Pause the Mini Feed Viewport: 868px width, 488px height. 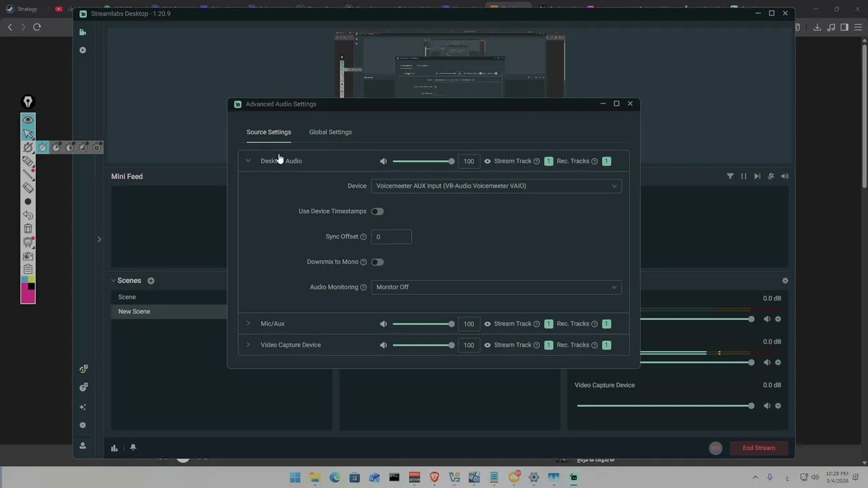744,176
